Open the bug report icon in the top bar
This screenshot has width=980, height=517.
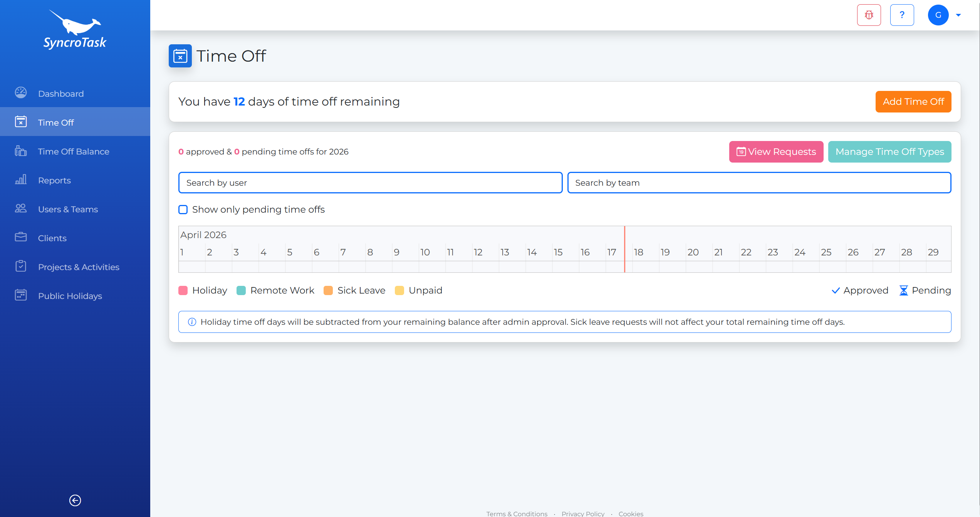[x=869, y=15]
